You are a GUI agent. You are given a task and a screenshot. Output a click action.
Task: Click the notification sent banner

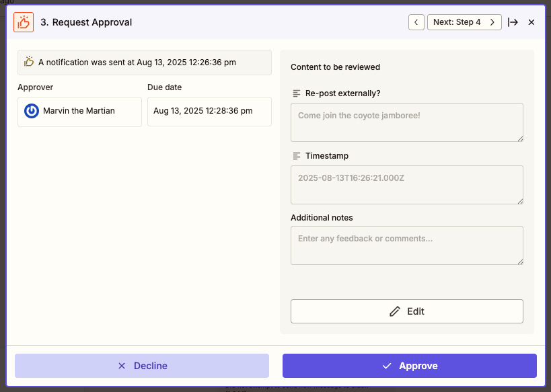144,63
